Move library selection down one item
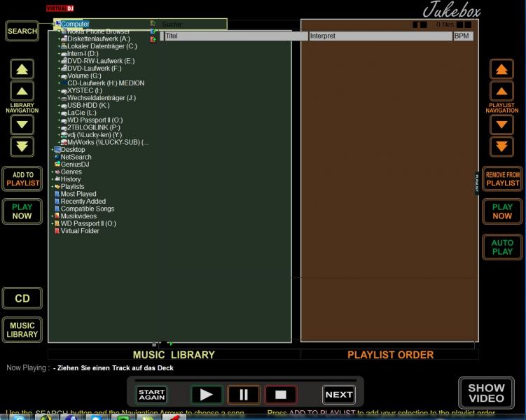This screenshot has height=420, width=526. click(x=22, y=125)
